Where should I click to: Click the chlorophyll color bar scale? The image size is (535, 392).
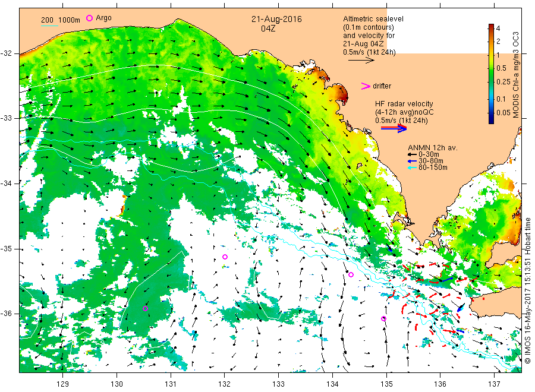(491, 74)
